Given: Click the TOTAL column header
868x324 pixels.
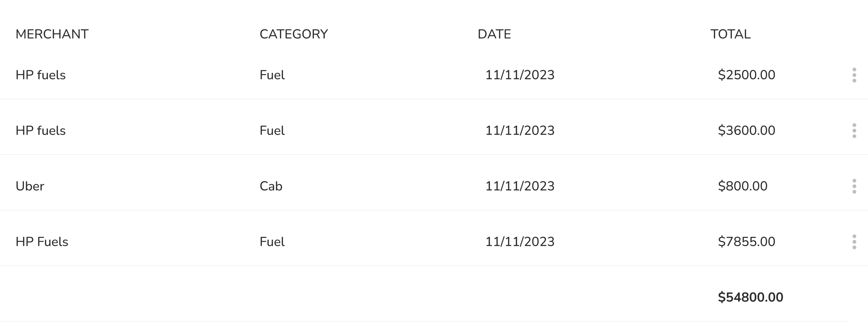Looking at the screenshot, I should click(731, 34).
